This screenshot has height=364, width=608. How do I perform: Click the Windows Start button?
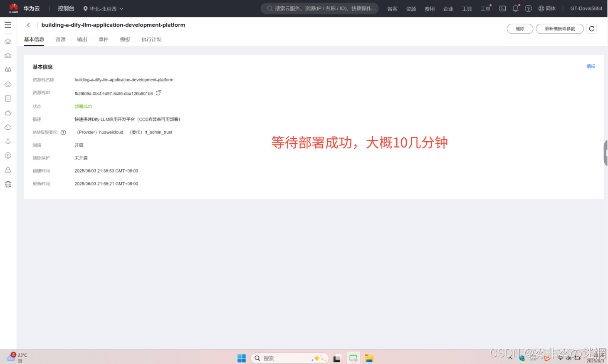point(242,358)
